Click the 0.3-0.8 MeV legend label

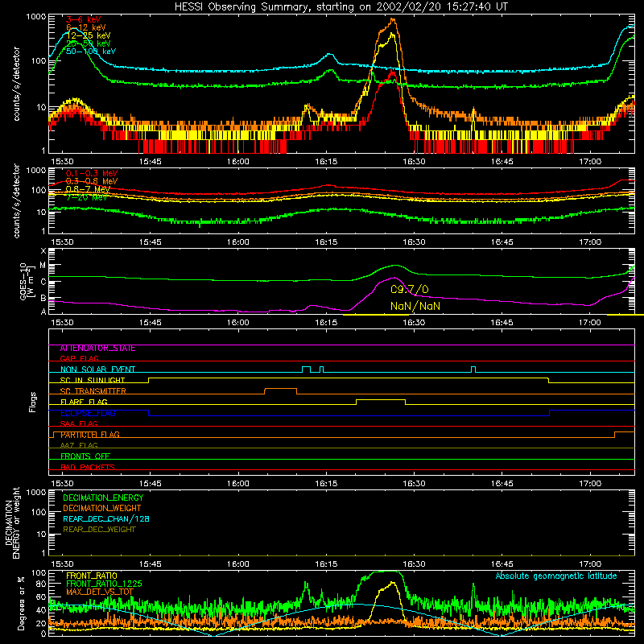click(x=92, y=181)
